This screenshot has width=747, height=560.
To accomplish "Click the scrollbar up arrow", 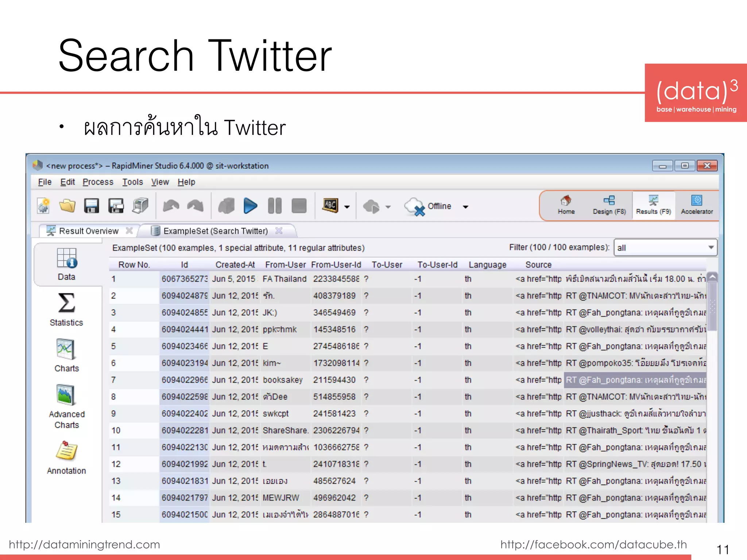I will click(712, 277).
